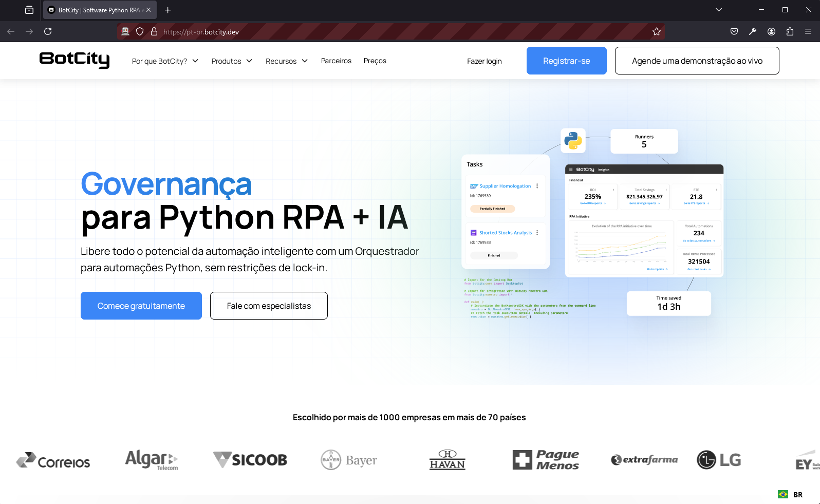
Task: Click the Governança heading text
Action: (166, 184)
